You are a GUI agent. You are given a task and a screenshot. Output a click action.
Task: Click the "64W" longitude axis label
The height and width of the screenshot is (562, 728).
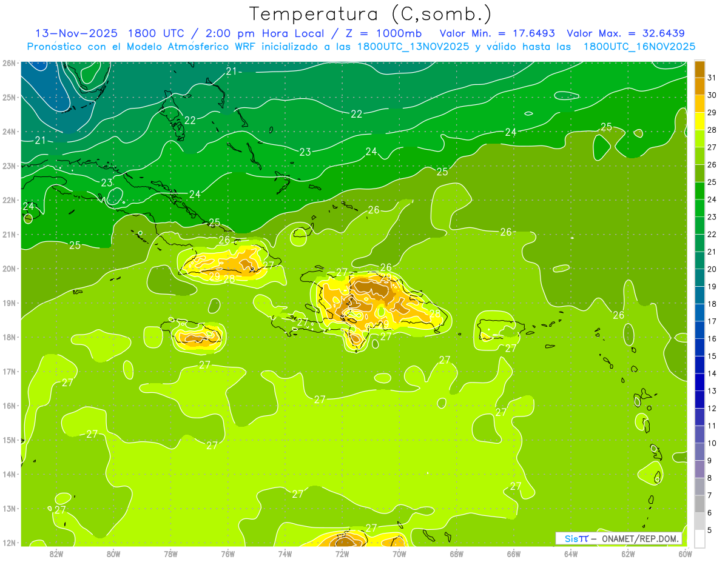(571, 553)
